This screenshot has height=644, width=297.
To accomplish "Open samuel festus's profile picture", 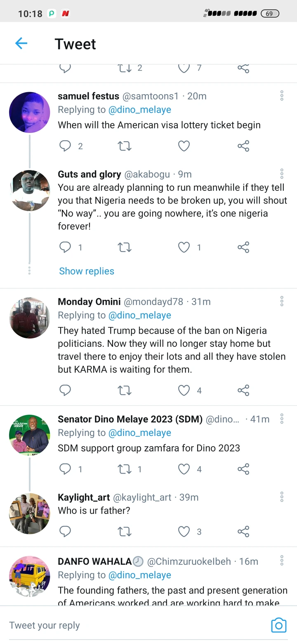I will coord(29,112).
